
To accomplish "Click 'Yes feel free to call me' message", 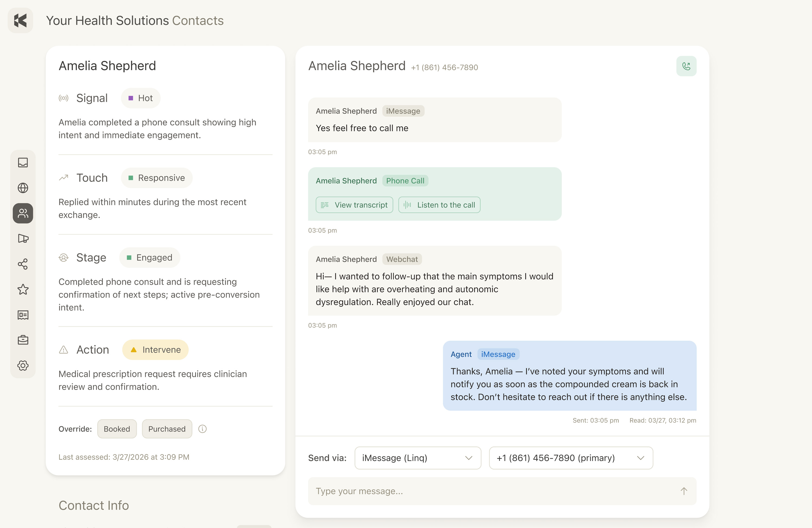I will [x=435, y=120].
